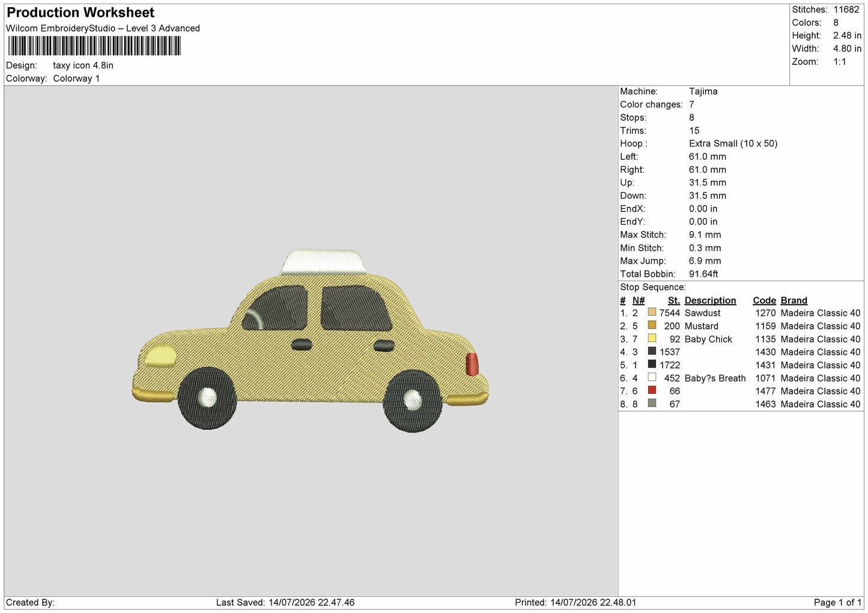Click the 'Created By:' footer label
868x613 pixels.
pyautogui.click(x=30, y=602)
